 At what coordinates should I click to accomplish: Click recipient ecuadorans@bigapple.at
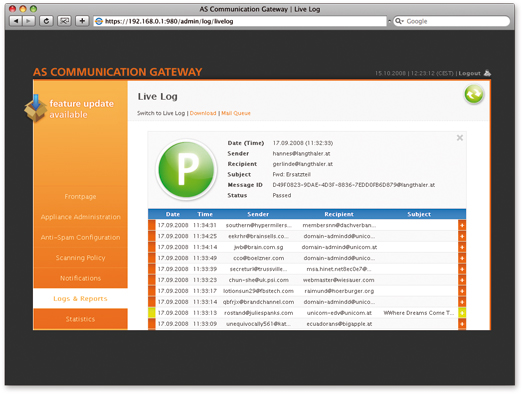pyautogui.click(x=339, y=324)
